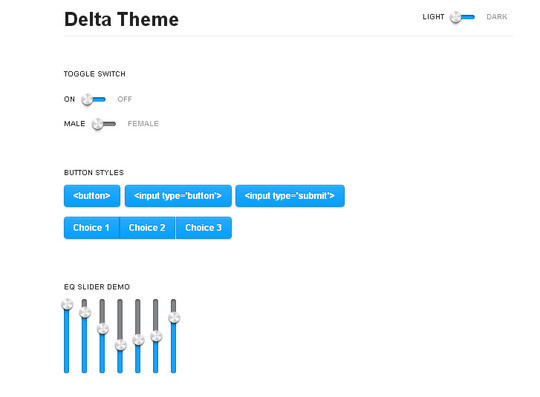Click the first EQ slider knob

67,304
